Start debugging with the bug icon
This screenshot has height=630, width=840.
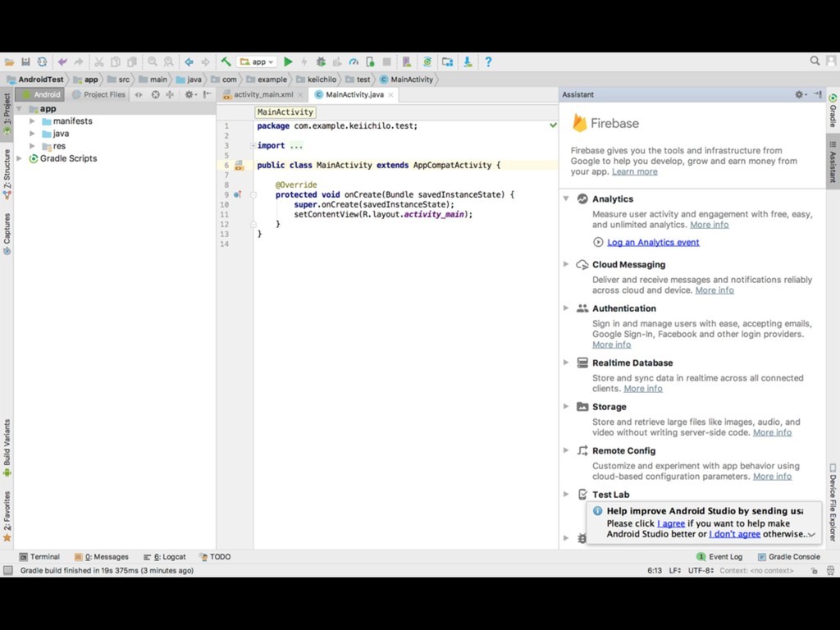click(x=321, y=62)
